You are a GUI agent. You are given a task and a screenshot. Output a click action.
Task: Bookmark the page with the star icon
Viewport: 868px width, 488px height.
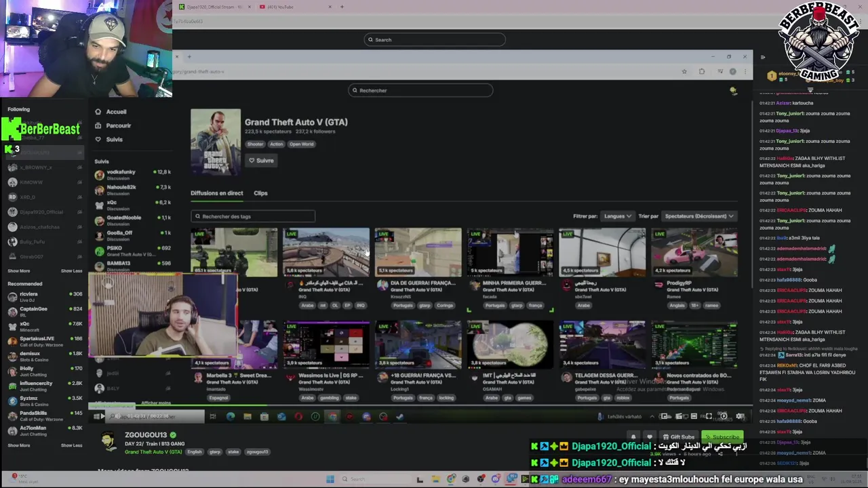(684, 71)
